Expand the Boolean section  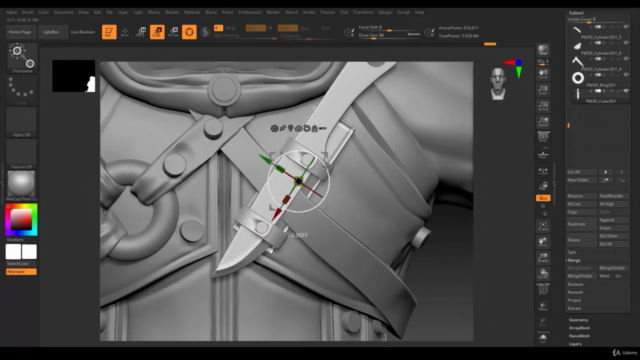[576, 284]
